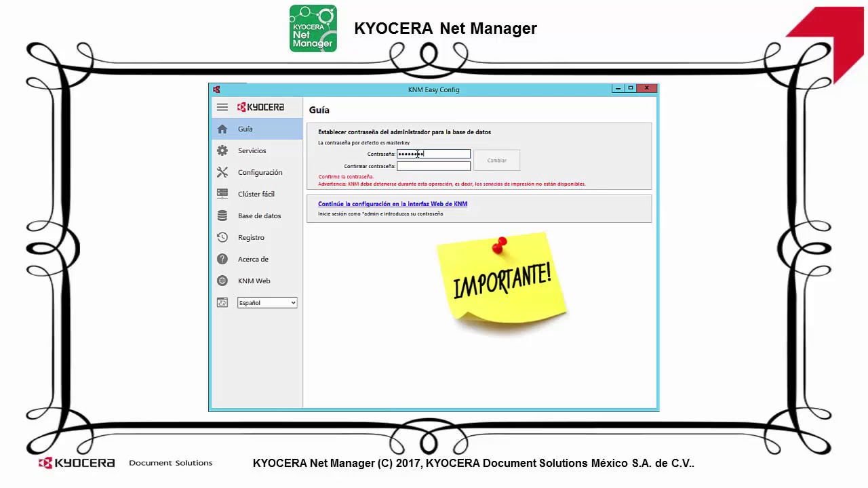Follow the Continúe la configuración web link
This screenshot has width=868, height=488.
[393, 204]
